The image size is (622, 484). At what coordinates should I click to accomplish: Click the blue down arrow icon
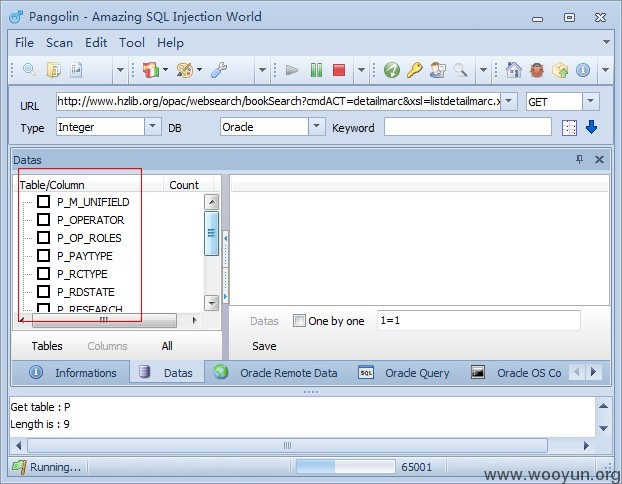point(591,127)
